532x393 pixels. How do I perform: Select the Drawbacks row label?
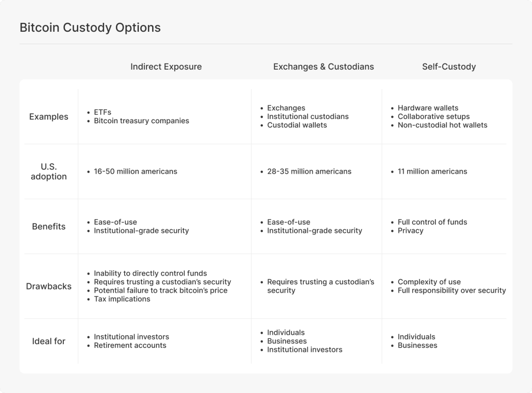pyautogui.click(x=49, y=286)
